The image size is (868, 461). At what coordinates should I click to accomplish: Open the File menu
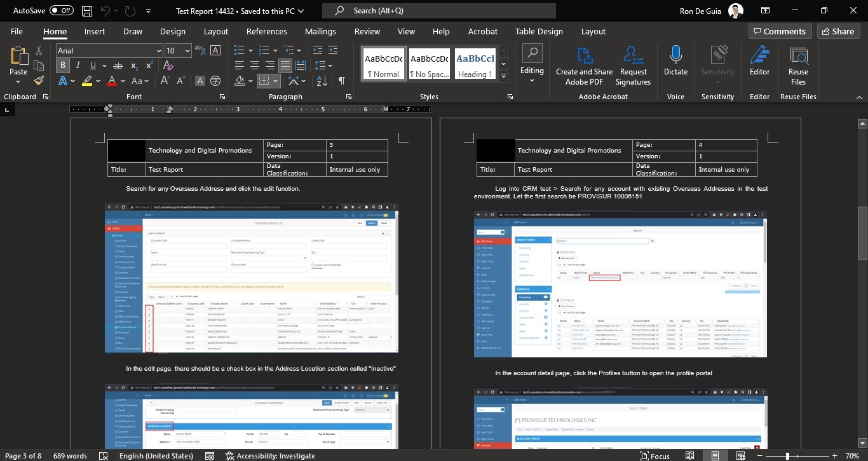click(17, 31)
